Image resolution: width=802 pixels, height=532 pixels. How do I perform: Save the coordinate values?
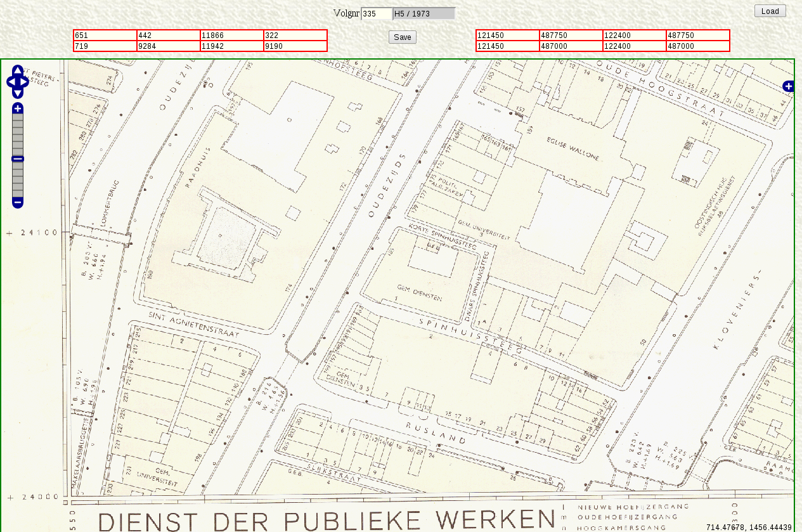[x=403, y=37]
